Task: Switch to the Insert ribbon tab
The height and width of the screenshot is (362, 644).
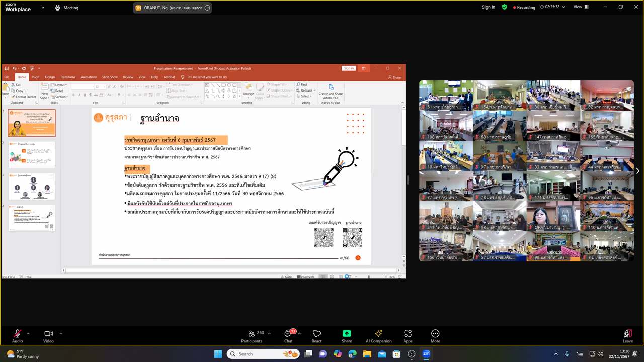Action: coord(35,77)
